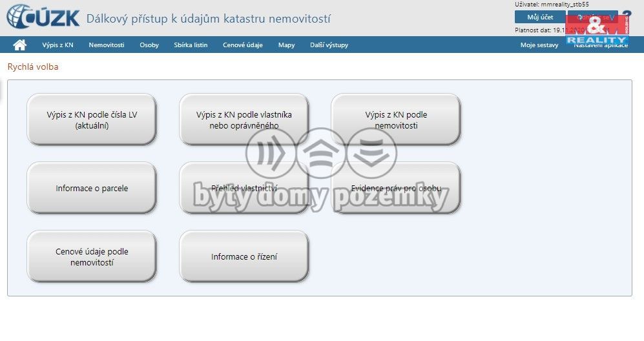Click the Můj účet button
This screenshot has width=644, height=341.
pyautogui.click(x=540, y=17)
